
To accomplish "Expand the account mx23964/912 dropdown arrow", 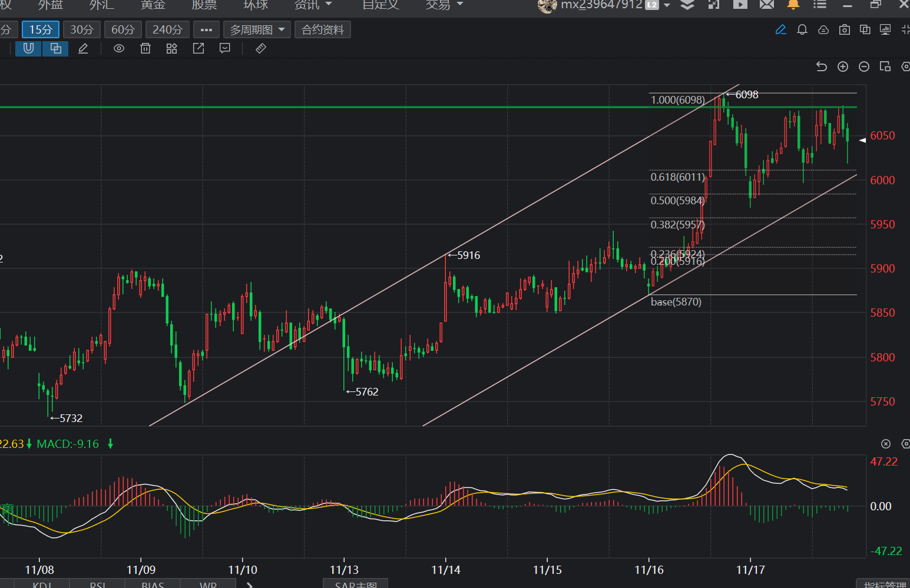I will click(667, 5).
